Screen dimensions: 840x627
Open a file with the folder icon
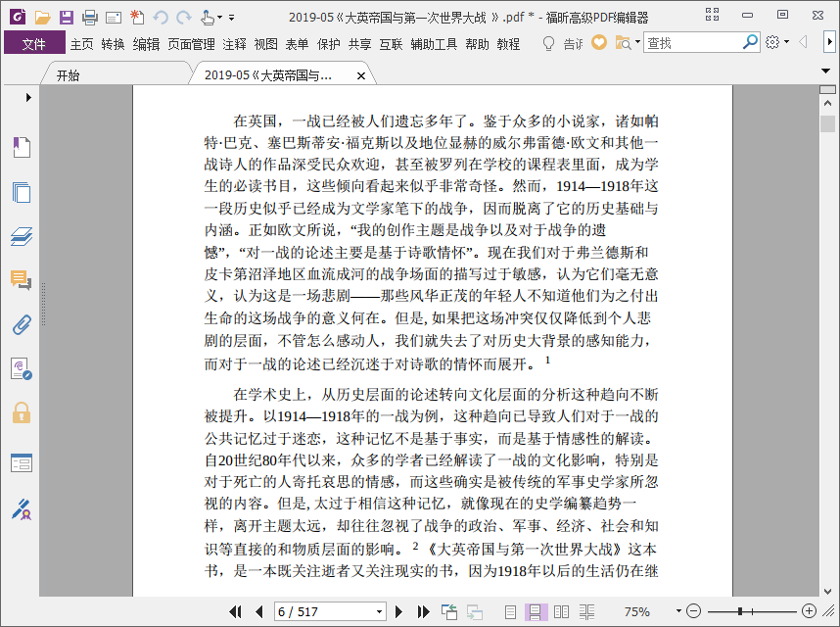tap(43, 18)
